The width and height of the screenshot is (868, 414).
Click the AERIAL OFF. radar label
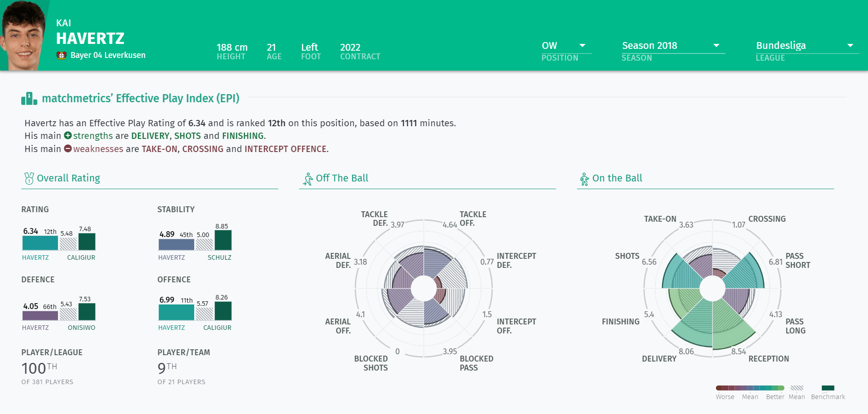(338, 326)
